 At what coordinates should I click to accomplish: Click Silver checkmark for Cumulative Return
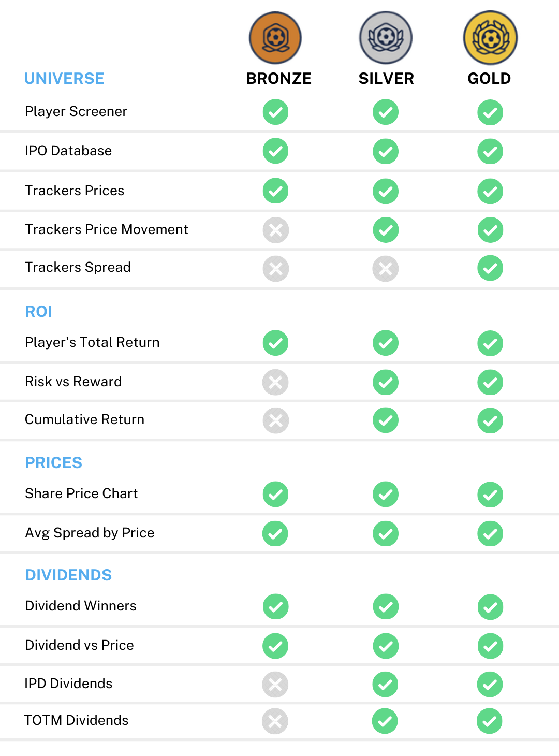pos(386,420)
